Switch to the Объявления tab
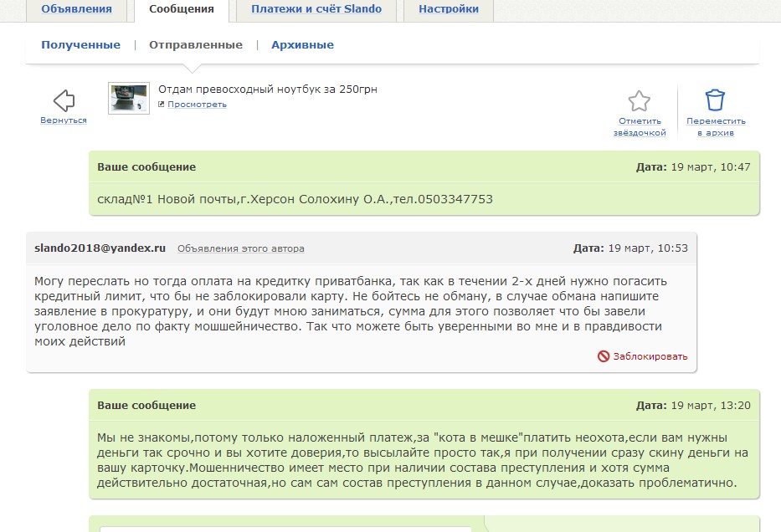The width and height of the screenshot is (781, 532). pos(76,9)
